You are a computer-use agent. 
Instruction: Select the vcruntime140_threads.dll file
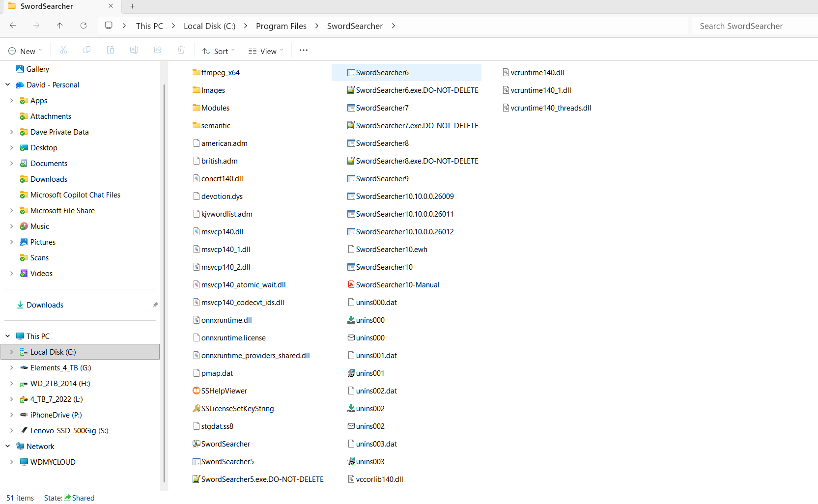click(x=551, y=108)
